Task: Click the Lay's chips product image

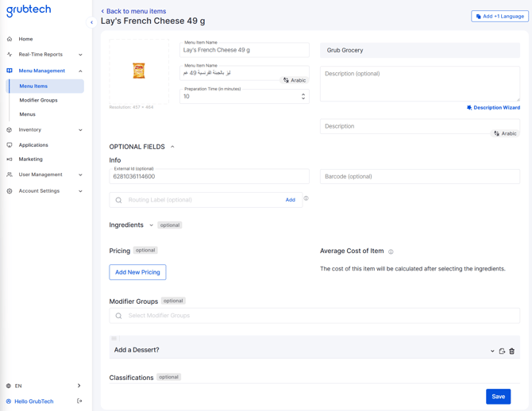Action: pos(139,71)
